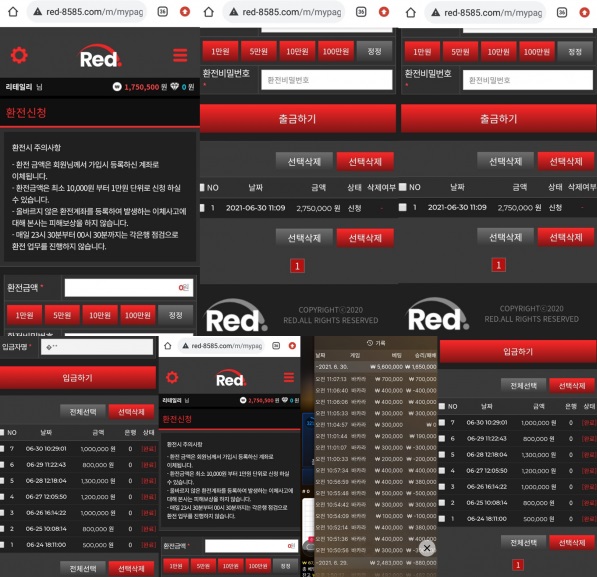Viewport: 597px width, 577px height.
Task: Tap 입금하기 in the bottom-left screenshot
Action: 78,377
